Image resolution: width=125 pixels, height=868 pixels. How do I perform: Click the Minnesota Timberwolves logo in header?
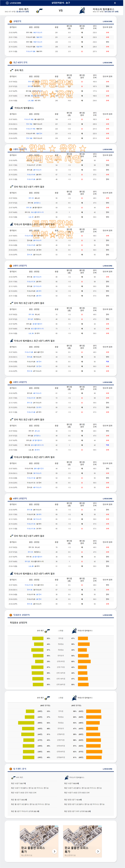pos(82,11)
